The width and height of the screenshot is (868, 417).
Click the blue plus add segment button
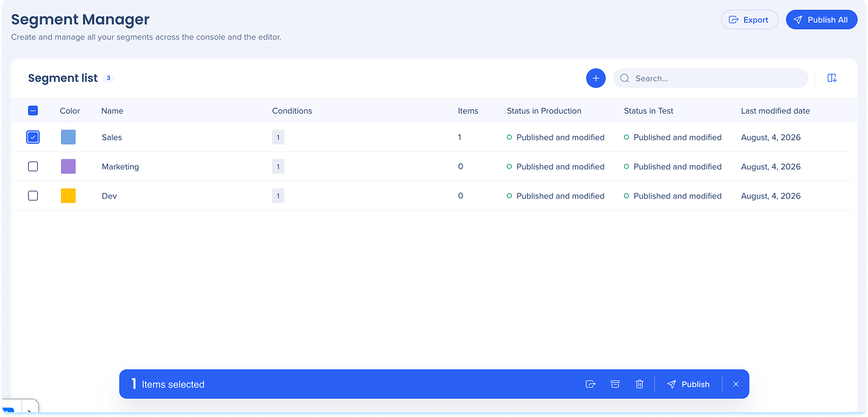click(x=596, y=78)
